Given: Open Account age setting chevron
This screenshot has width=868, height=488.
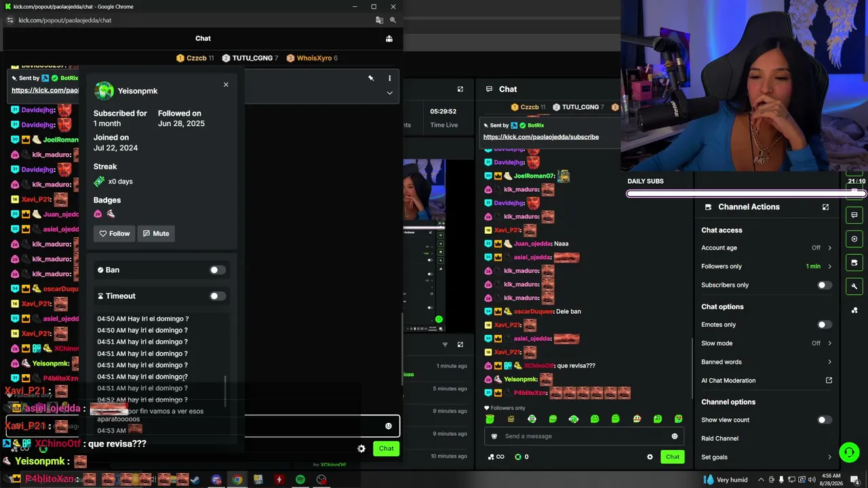Looking at the screenshot, I should [x=829, y=248].
